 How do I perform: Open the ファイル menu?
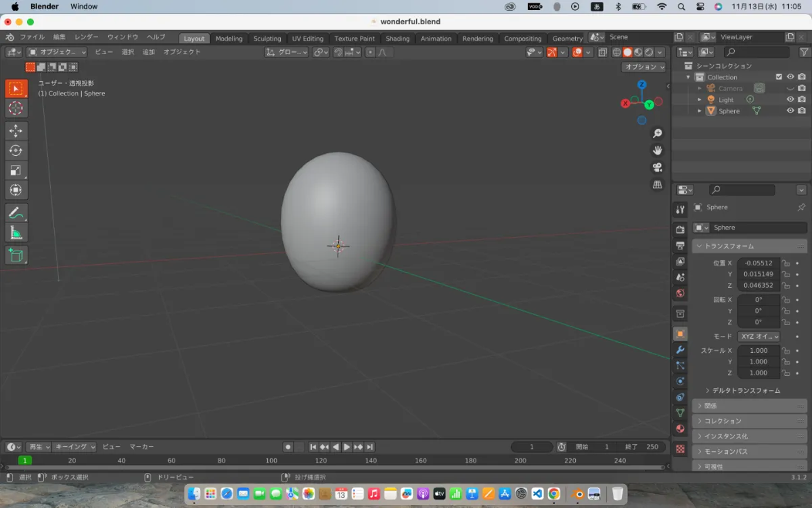[32, 37]
